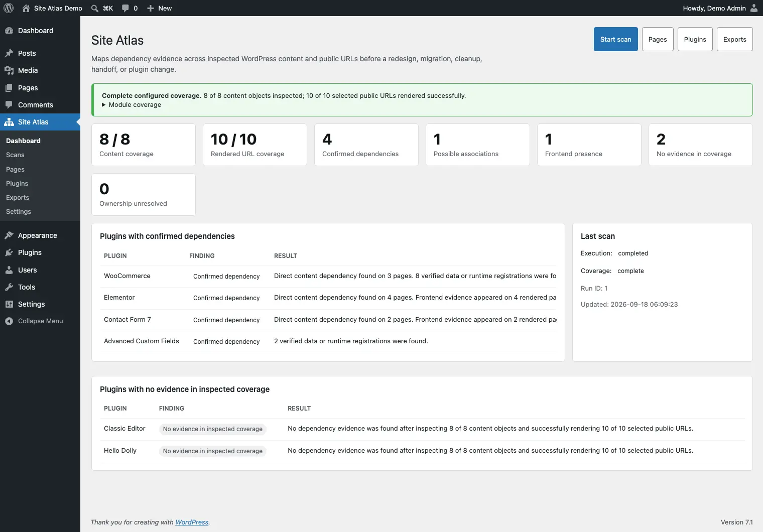Click the Frontend presence card
Image resolution: width=763 pixels, height=532 pixels.
pyautogui.click(x=589, y=145)
